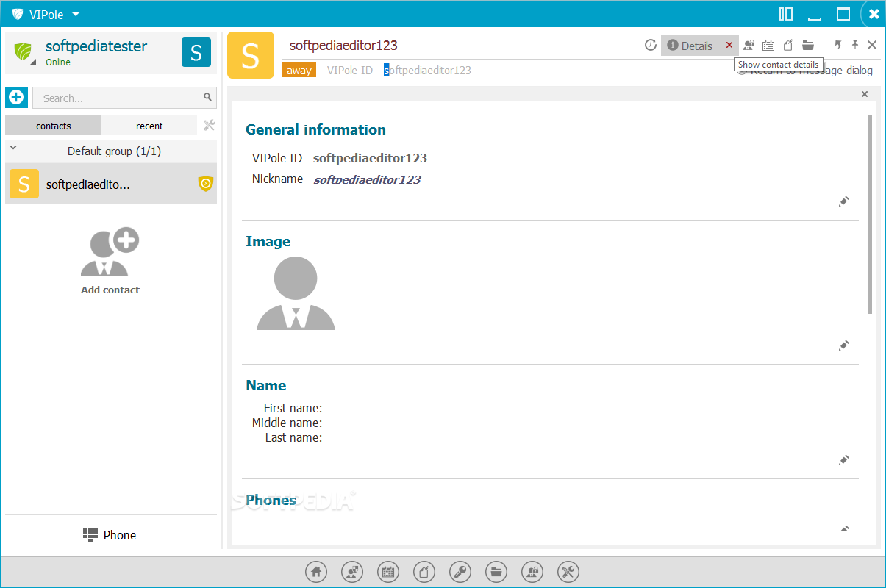Click the softpediatester profile name
Viewport: 886px width, 588px height.
96,46
